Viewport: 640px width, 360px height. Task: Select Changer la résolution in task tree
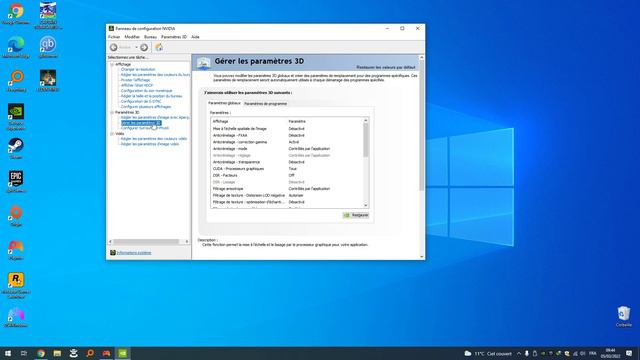pyautogui.click(x=138, y=69)
